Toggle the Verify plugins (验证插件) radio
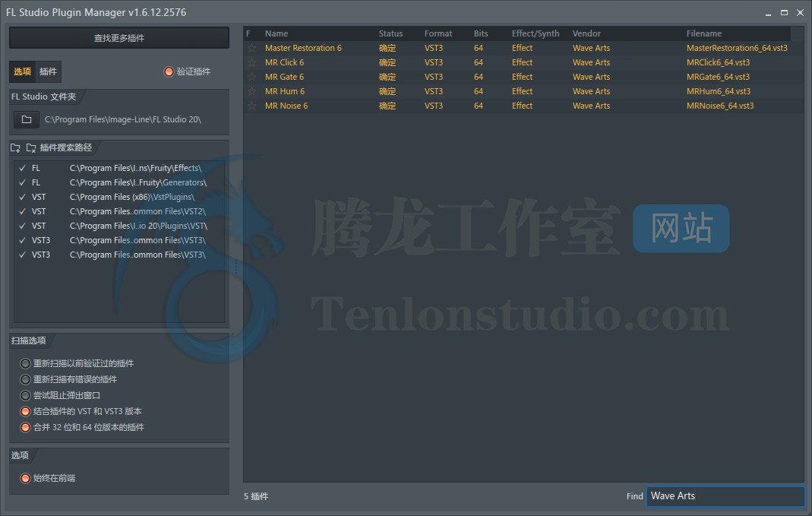 click(169, 72)
